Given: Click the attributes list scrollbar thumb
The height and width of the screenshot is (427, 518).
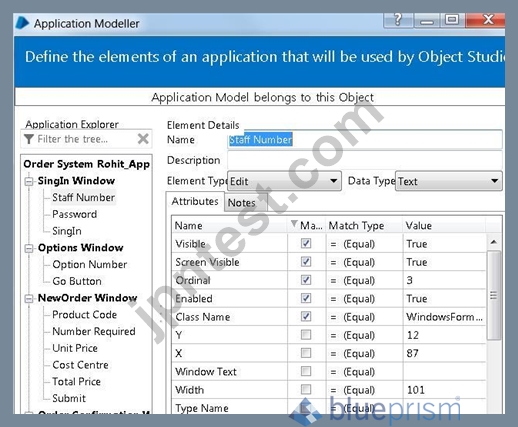Looking at the screenshot, I should click(494, 295).
